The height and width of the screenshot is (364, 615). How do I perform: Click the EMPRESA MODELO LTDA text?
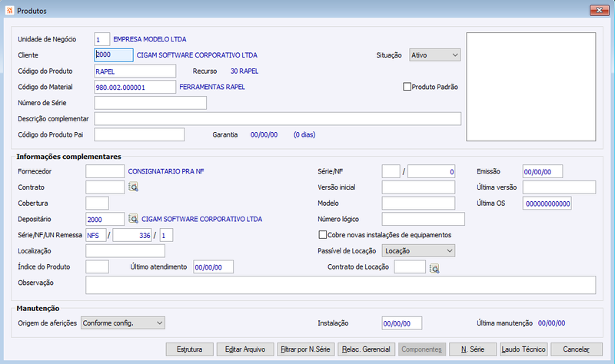pos(150,39)
